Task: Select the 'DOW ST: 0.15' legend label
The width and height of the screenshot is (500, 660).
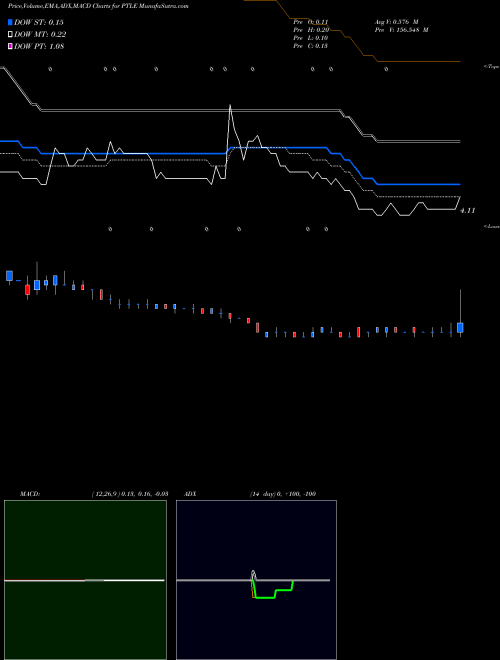Action: pos(39,22)
